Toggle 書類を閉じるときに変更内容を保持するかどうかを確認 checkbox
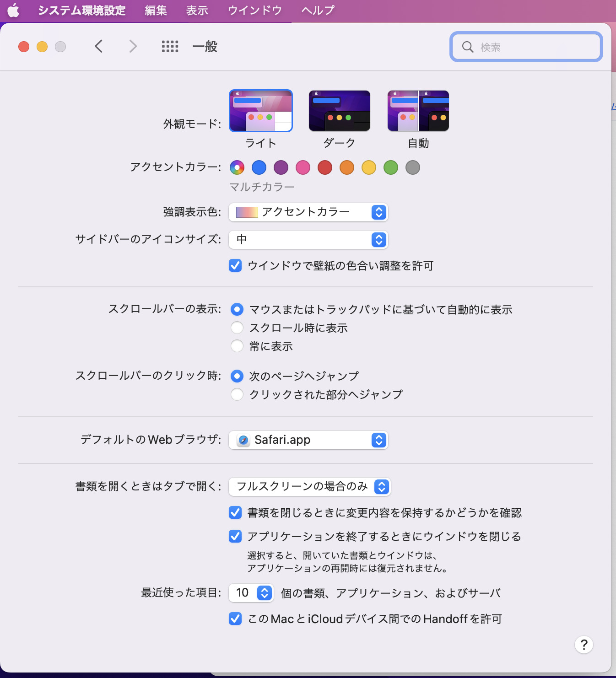The image size is (616, 678). [235, 512]
